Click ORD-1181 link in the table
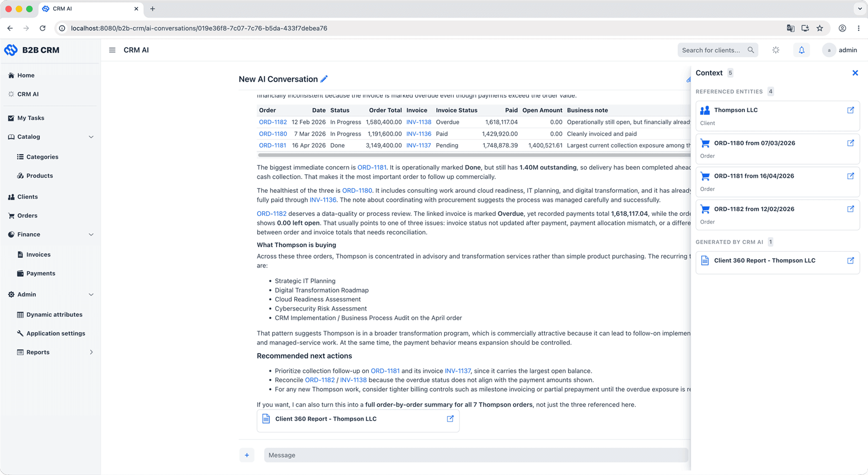Screen dimensions: 868x475 [x=272, y=146]
